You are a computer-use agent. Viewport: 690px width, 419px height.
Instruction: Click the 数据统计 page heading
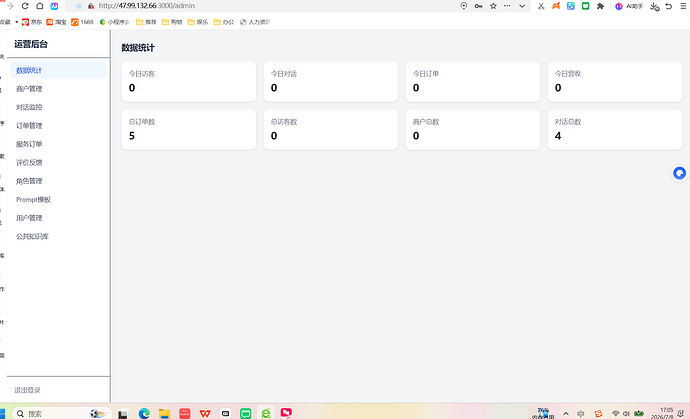coord(138,48)
